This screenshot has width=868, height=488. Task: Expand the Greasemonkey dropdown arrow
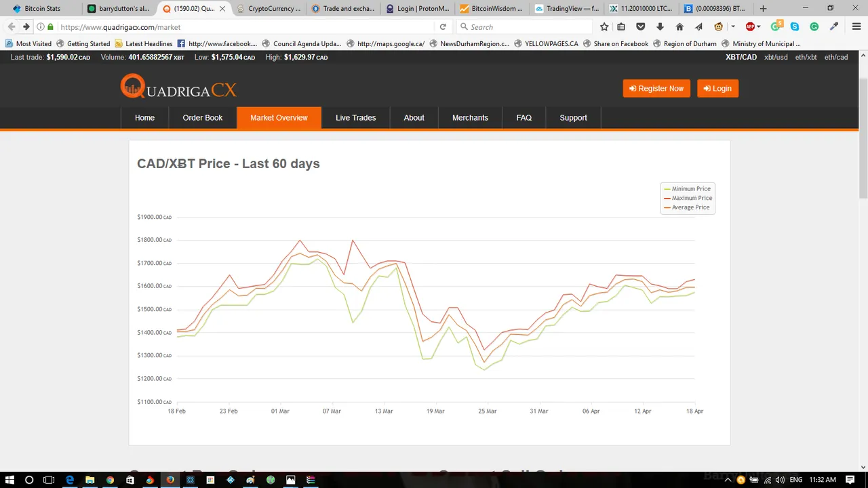pos(733,27)
